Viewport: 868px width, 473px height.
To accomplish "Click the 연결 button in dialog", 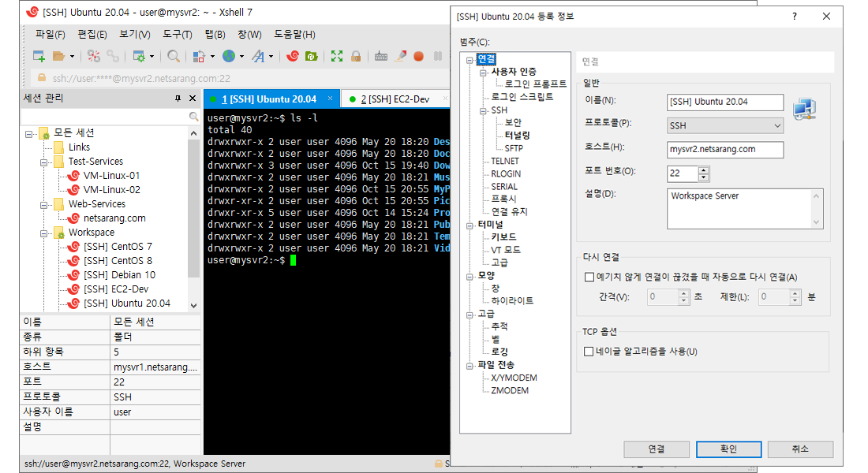I will [x=657, y=449].
